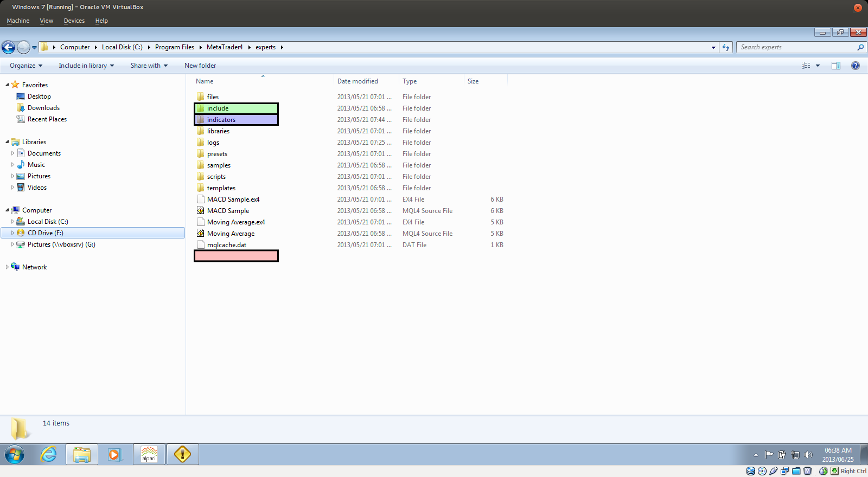The height and width of the screenshot is (477, 868).
Task: Click the New folder button
Action: tap(200, 66)
